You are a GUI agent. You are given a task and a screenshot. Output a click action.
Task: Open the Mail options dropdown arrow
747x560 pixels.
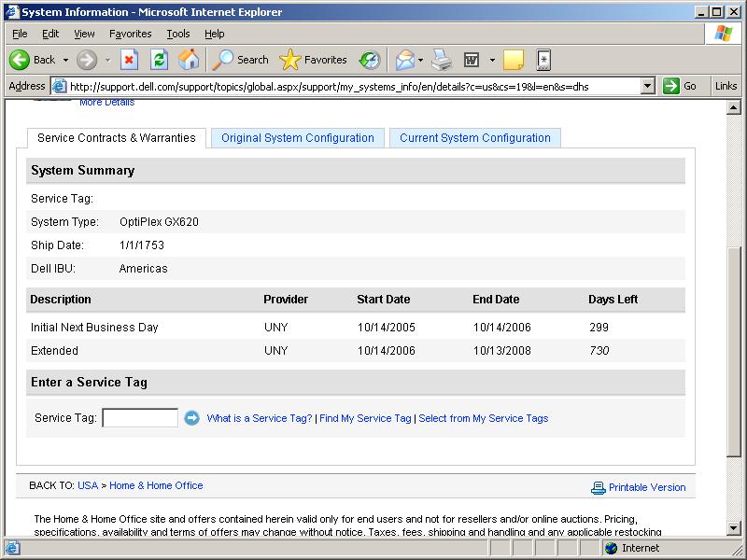pyautogui.click(x=421, y=60)
